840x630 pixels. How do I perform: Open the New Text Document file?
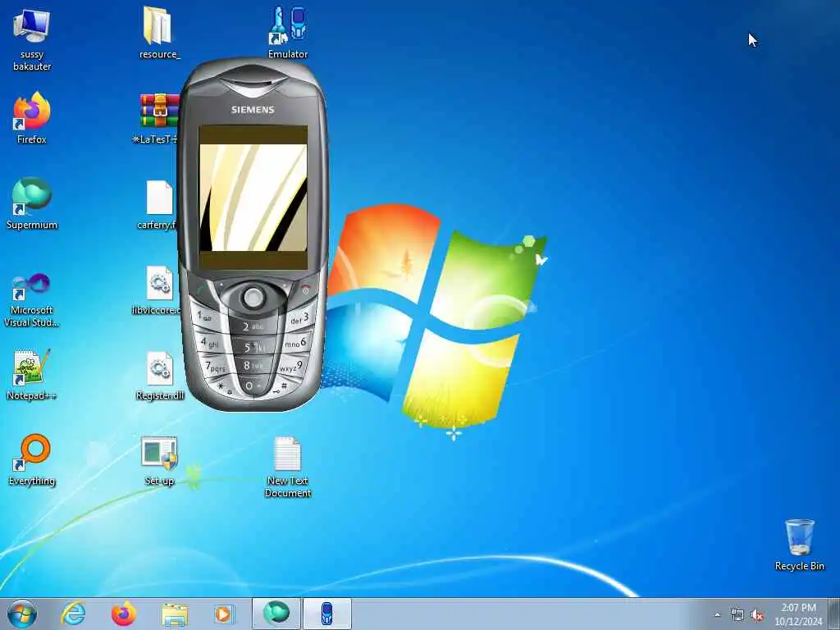click(x=288, y=467)
